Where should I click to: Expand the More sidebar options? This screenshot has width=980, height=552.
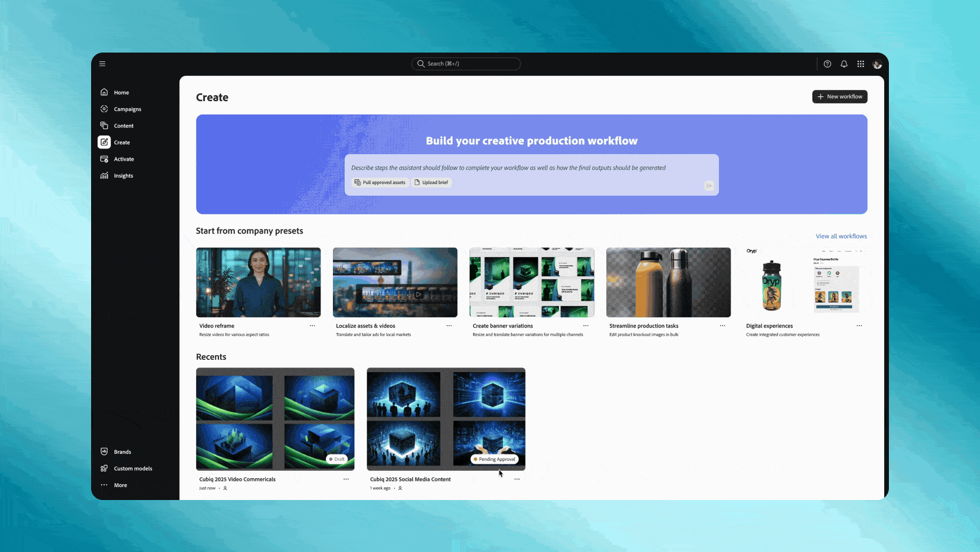tap(120, 485)
